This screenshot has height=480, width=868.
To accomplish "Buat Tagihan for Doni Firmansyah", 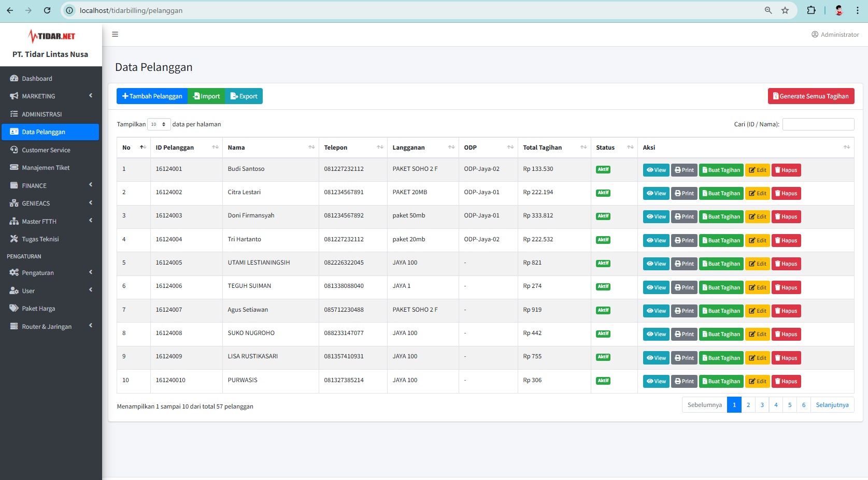I will 721,217.
